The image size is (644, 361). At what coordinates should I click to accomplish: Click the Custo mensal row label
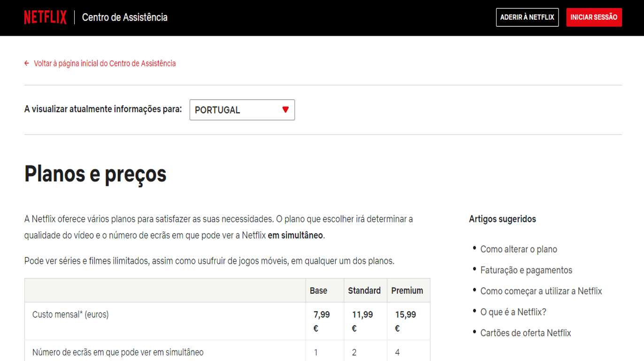[x=70, y=315]
